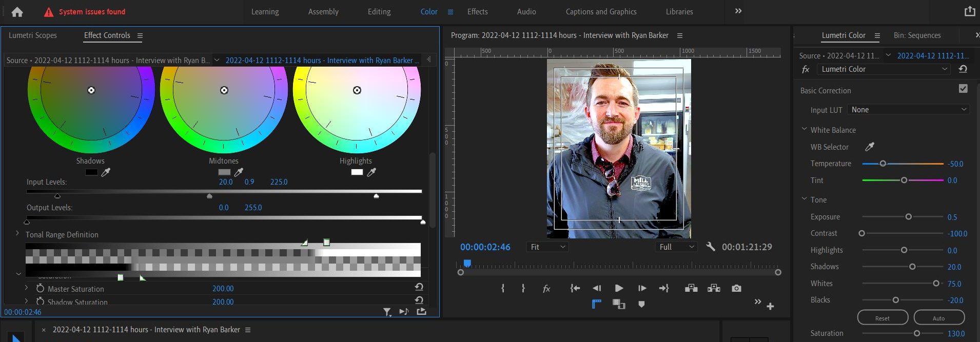Image resolution: width=980 pixels, height=342 pixels.
Task: Expand Shadow Saturation property
Action: [26, 301]
